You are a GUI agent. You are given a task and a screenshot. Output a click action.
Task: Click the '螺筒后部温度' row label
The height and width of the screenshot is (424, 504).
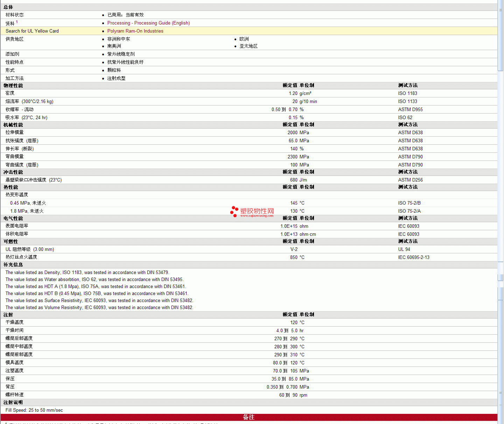click(x=19, y=338)
